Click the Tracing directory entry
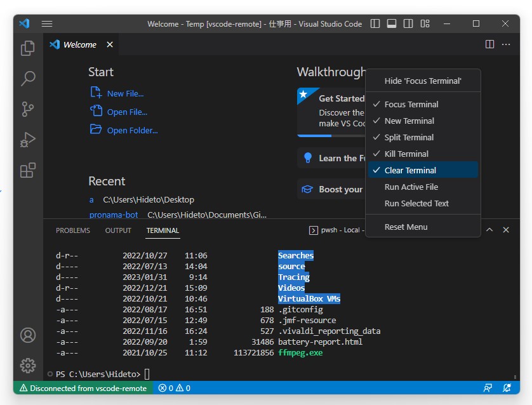This screenshot has height=405, width=532. 293,277
